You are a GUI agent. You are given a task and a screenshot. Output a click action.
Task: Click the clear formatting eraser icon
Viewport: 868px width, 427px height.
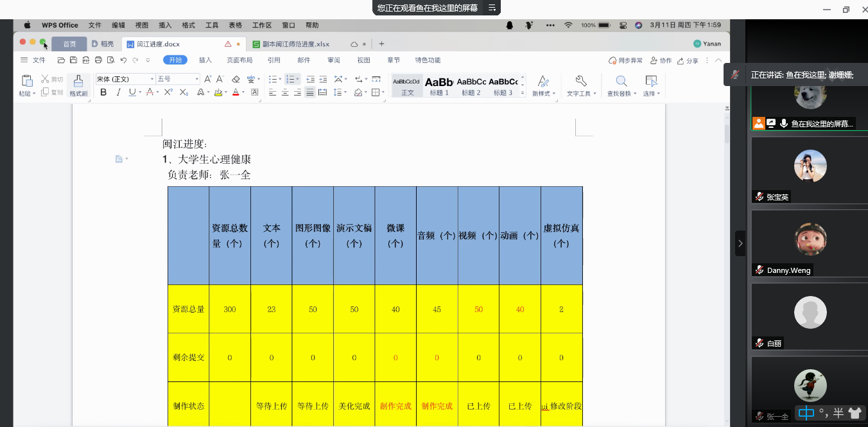coord(236,79)
